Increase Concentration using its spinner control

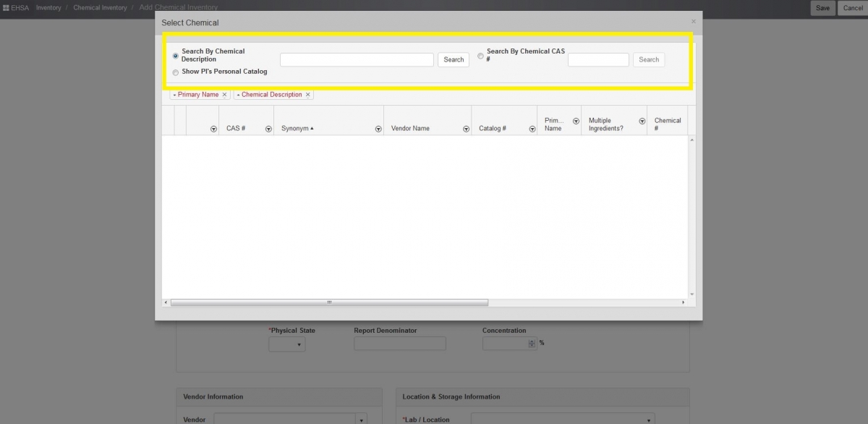[x=530, y=340]
